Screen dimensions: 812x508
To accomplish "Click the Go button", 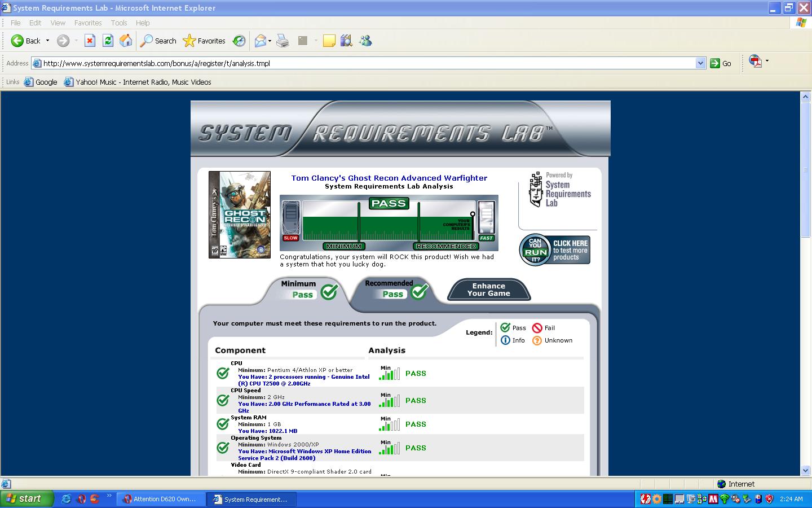I will coord(721,63).
